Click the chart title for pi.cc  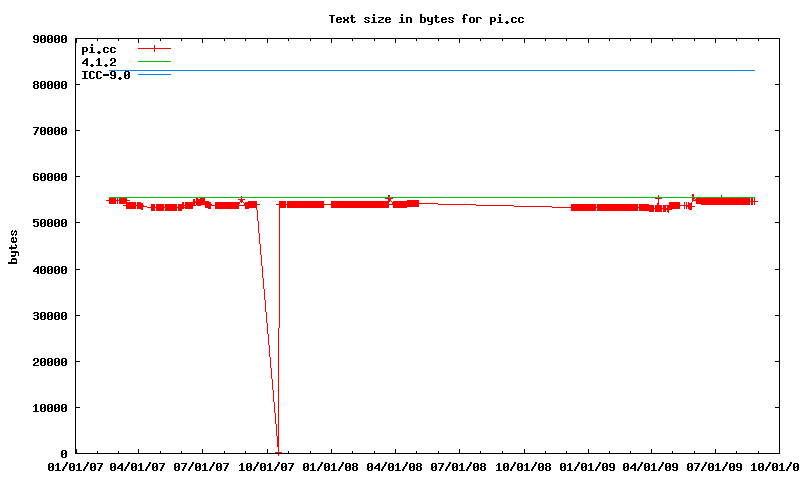pyautogui.click(x=427, y=19)
